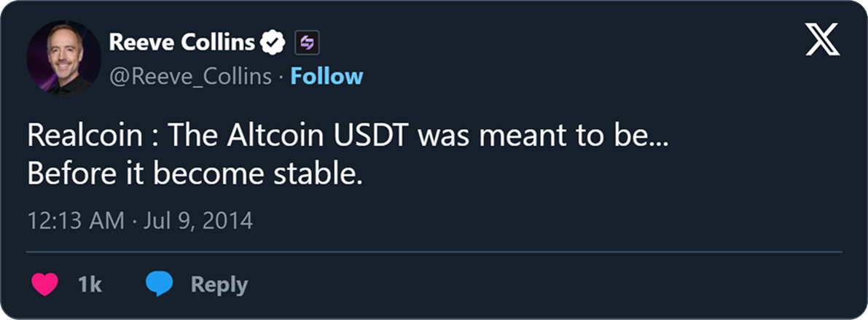Click the verified checkmark badge
Image resolution: width=868 pixels, height=320 pixels.
pos(274,44)
